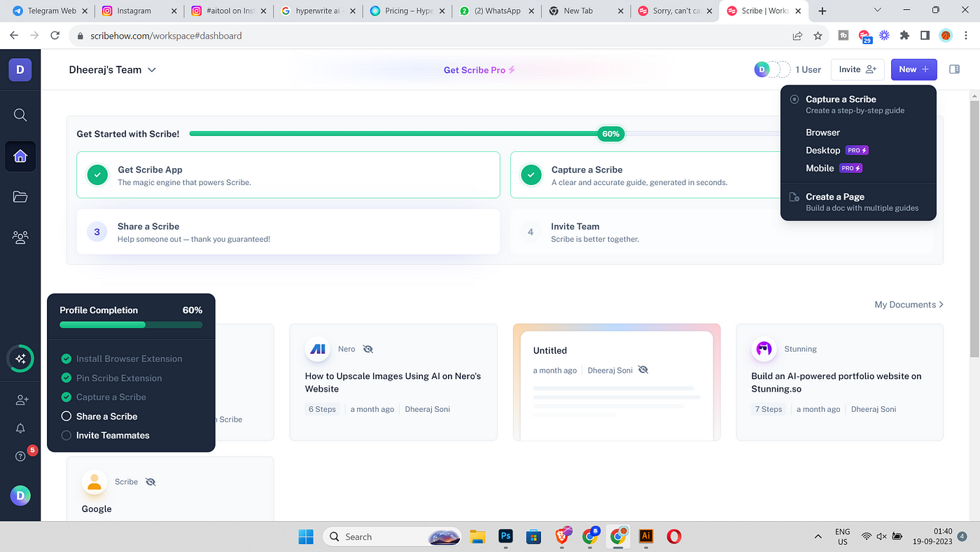Open Illustrator from the taskbar
The width and height of the screenshot is (980, 552).
tap(646, 537)
